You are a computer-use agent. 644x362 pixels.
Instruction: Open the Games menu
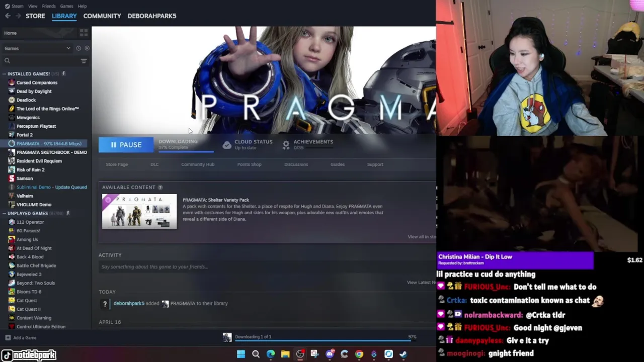click(66, 6)
